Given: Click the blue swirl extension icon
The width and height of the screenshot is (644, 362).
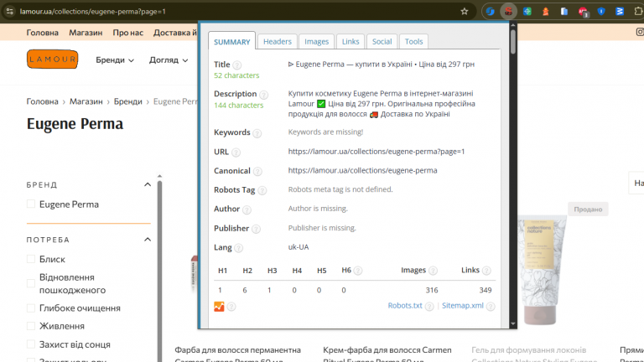Looking at the screenshot, I should click(x=490, y=12).
